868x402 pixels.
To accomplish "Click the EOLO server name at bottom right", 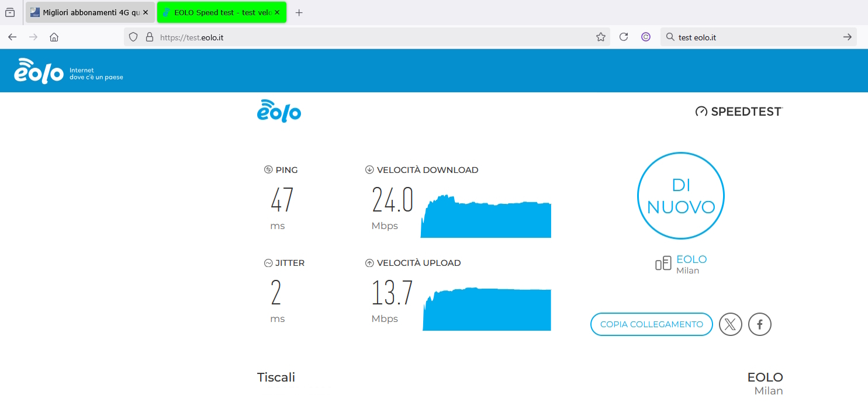I will point(765,377).
